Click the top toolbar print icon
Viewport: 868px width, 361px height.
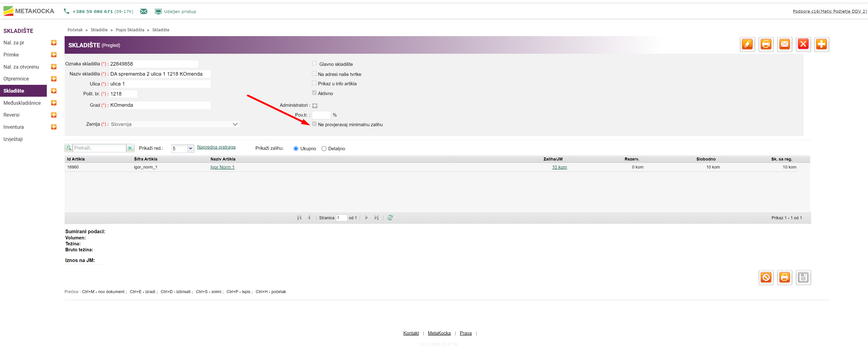point(766,44)
